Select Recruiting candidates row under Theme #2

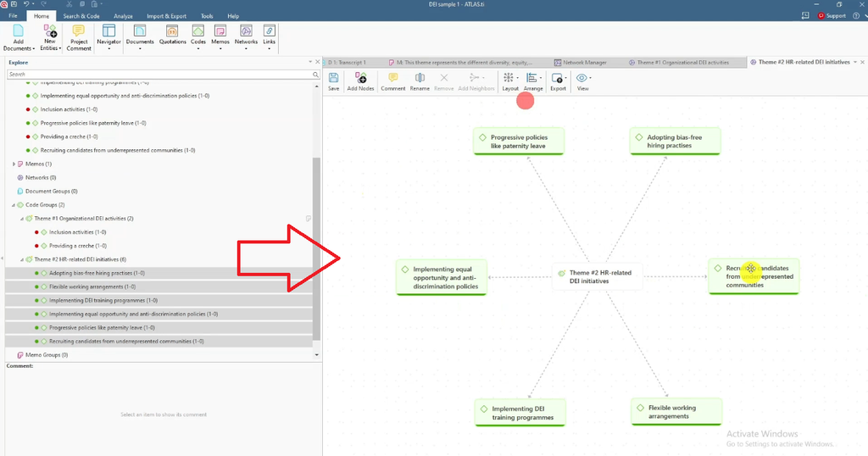tap(159, 342)
